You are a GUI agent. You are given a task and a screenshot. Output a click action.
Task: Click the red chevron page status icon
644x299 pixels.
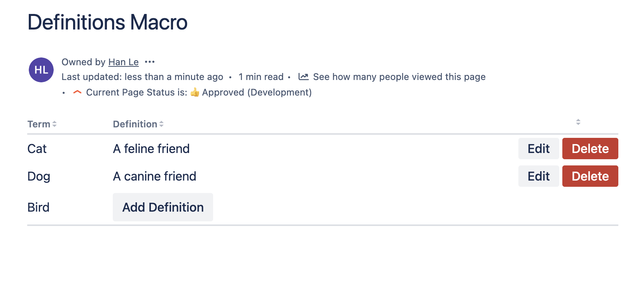[77, 92]
